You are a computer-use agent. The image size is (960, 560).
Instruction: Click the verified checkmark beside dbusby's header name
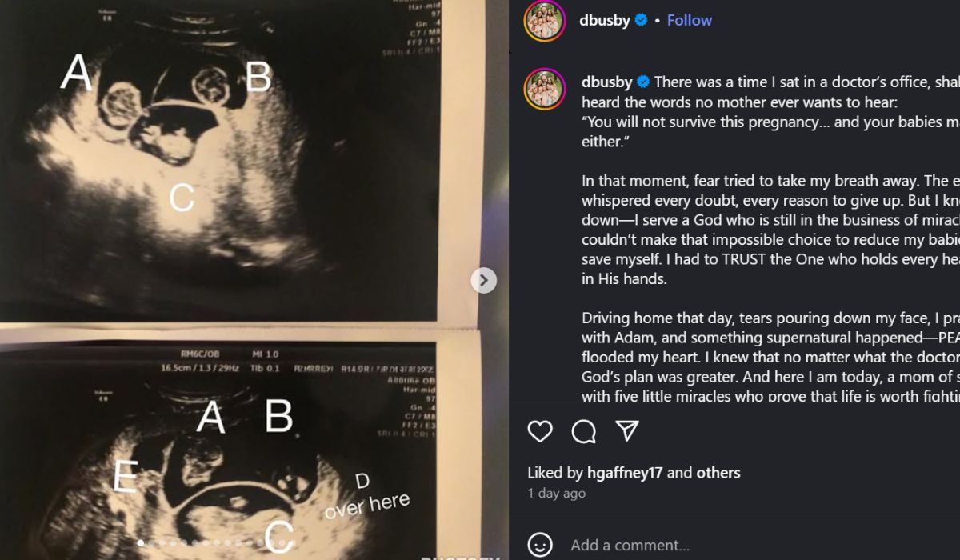(x=639, y=20)
